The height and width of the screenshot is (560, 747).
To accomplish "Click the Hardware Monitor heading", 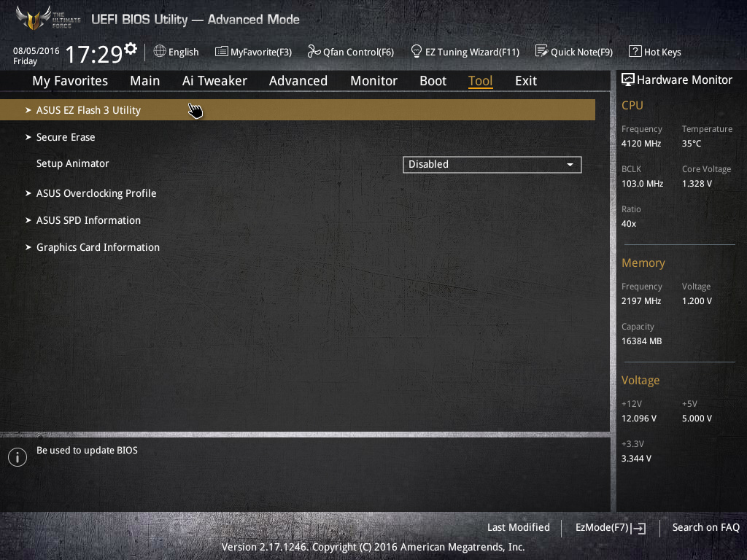I will click(684, 80).
